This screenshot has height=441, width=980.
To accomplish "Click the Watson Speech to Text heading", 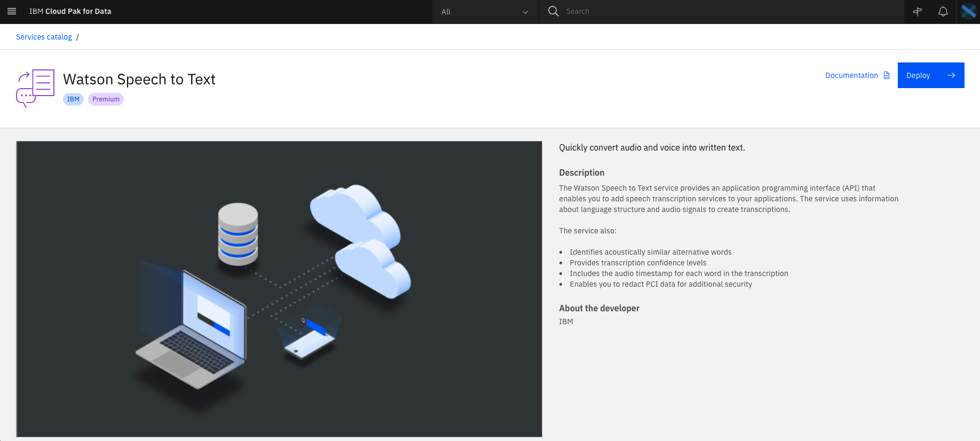I will pyautogui.click(x=139, y=79).
